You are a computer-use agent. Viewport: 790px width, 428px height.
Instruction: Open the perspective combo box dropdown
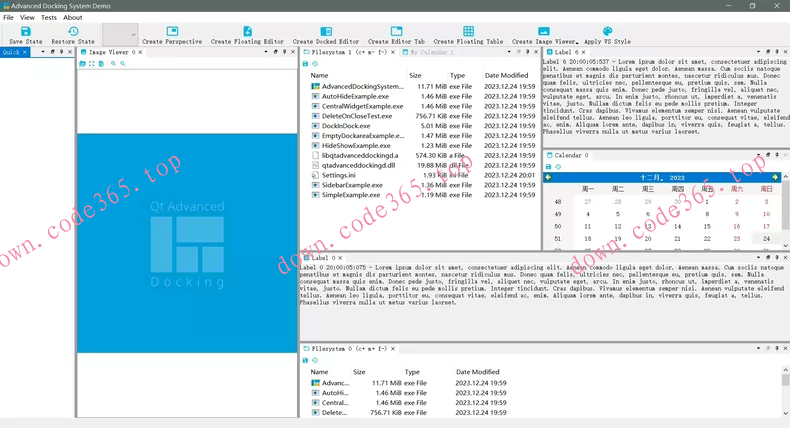click(x=121, y=35)
